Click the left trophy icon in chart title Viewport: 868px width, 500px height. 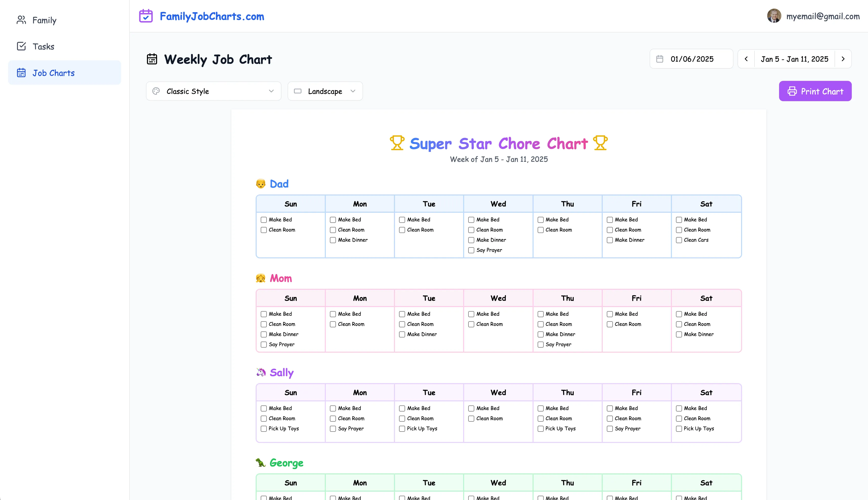tap(397, 143)
